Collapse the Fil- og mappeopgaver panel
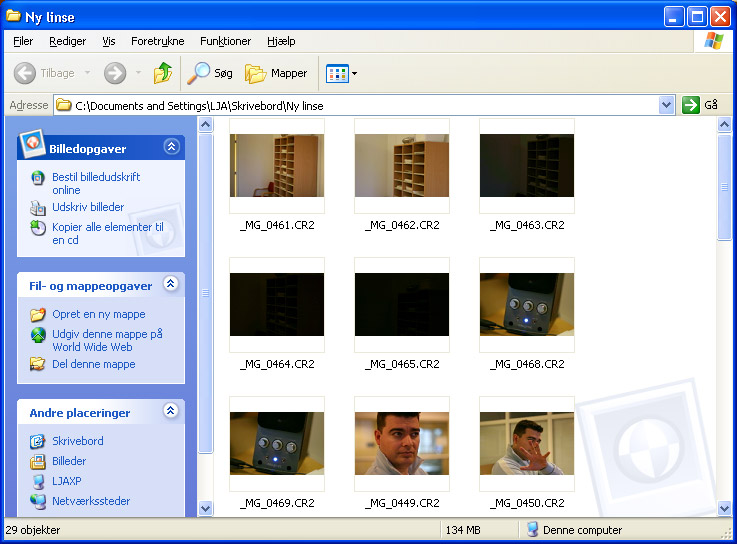This screenshot has width=737, height=544. click(x=171, y=285)
